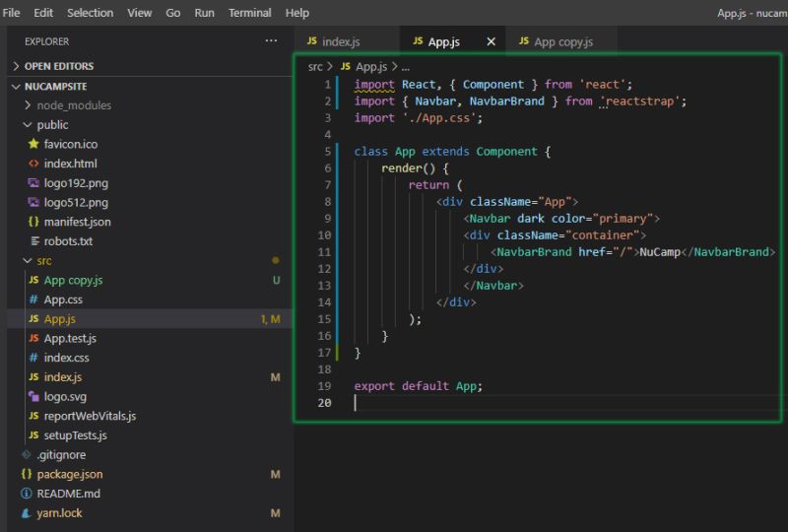Screen dimensions: 788x532
Task: Click the 'primary' color attribute value
Action: [623, 219]
